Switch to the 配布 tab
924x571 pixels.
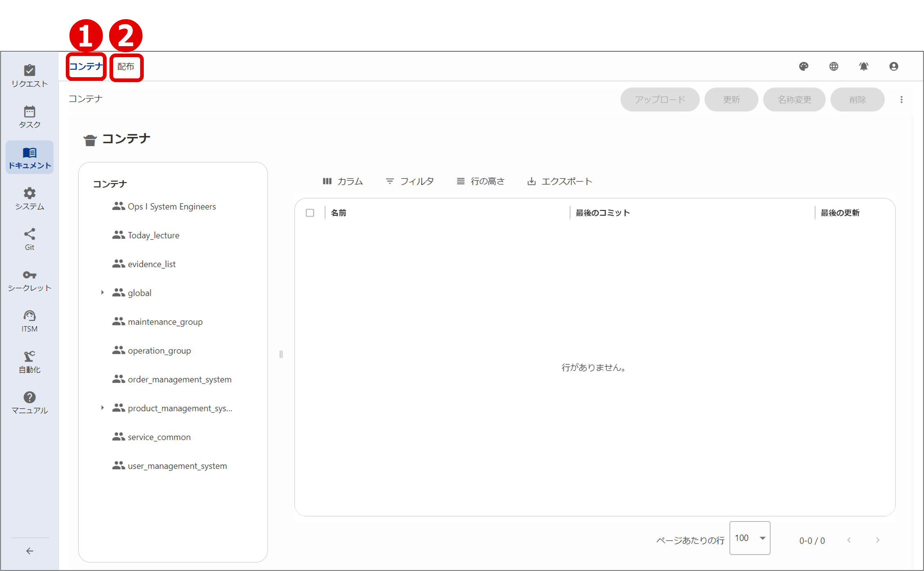[x=126, y=67]
